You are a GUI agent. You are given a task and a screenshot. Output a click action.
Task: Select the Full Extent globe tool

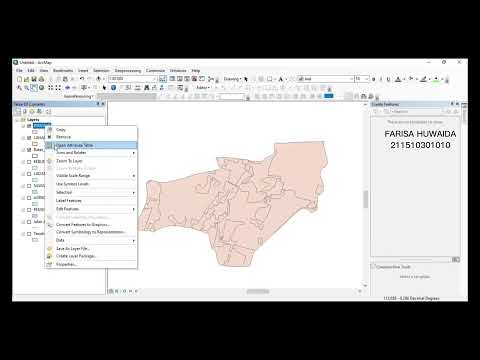pyautogui.click(x=41, y=88)
